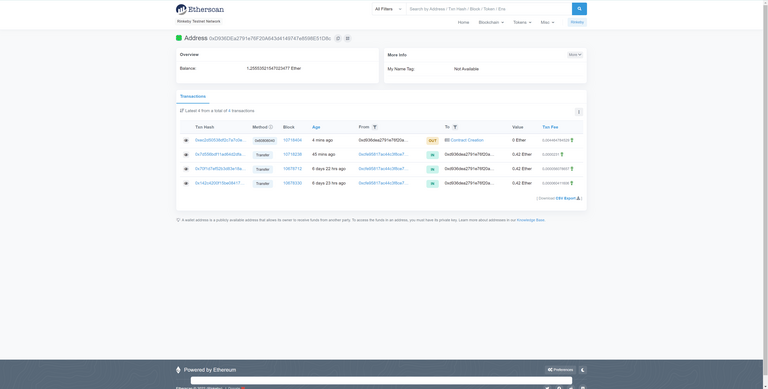Preview transaction in block 10678330 with eye icon
The width and height of the screenshot is (768, 389).
(x=186, y=183)
